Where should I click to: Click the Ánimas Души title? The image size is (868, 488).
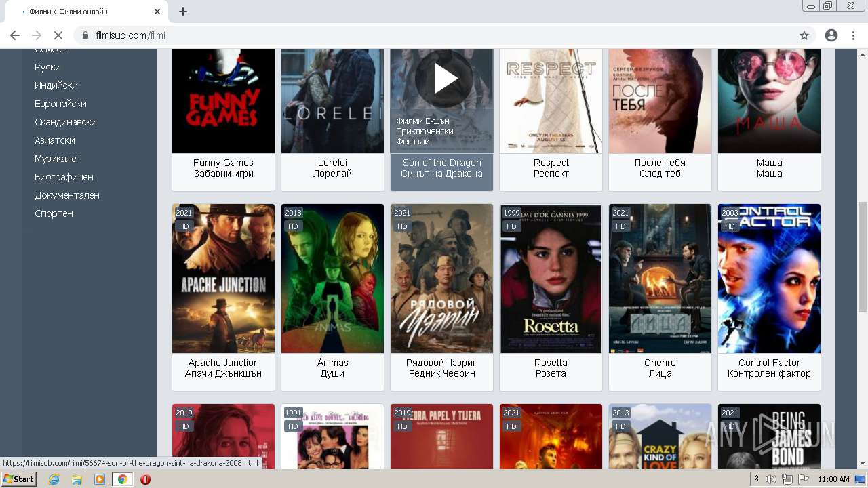click(332, 368)
